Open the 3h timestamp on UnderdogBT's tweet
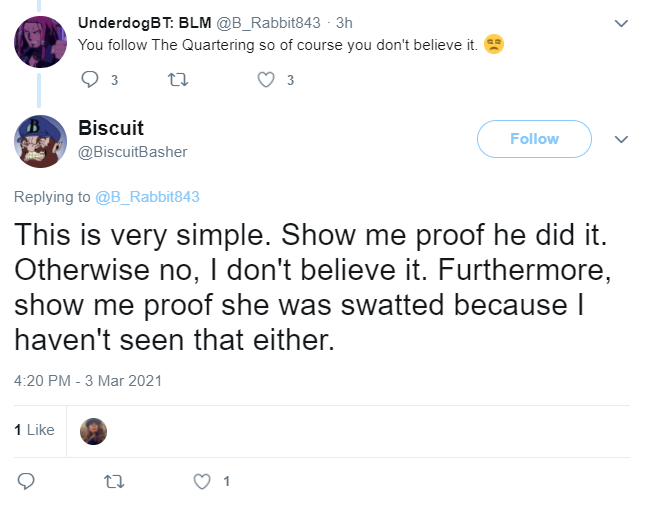648x512 pixels. 344,23
